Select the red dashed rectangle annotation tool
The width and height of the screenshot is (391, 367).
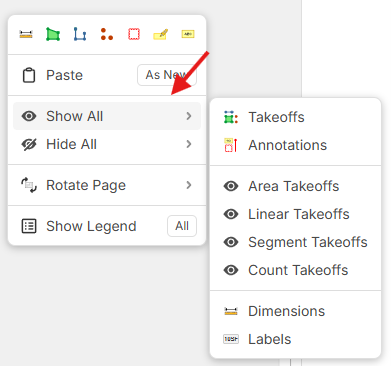coord(134,34)
